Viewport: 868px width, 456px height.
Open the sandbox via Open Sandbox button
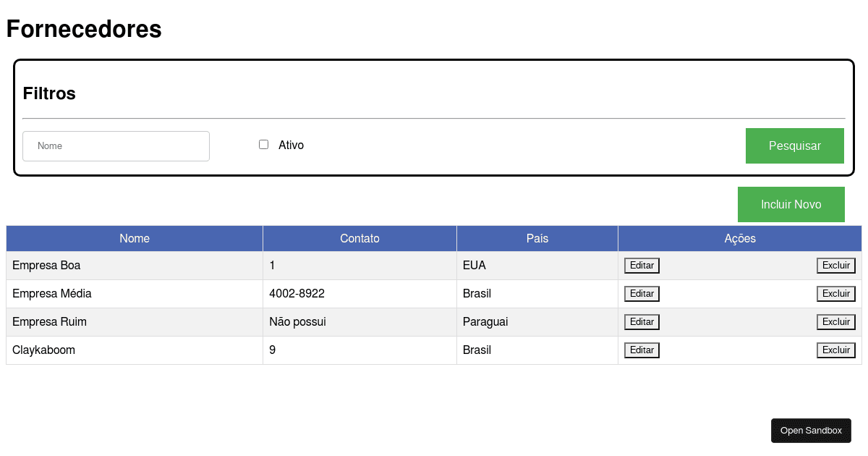[811, 430]
